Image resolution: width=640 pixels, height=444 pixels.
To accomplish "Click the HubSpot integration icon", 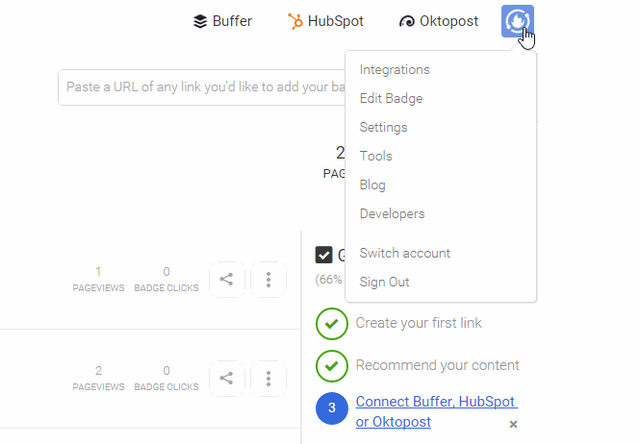I will coord(295,21).
